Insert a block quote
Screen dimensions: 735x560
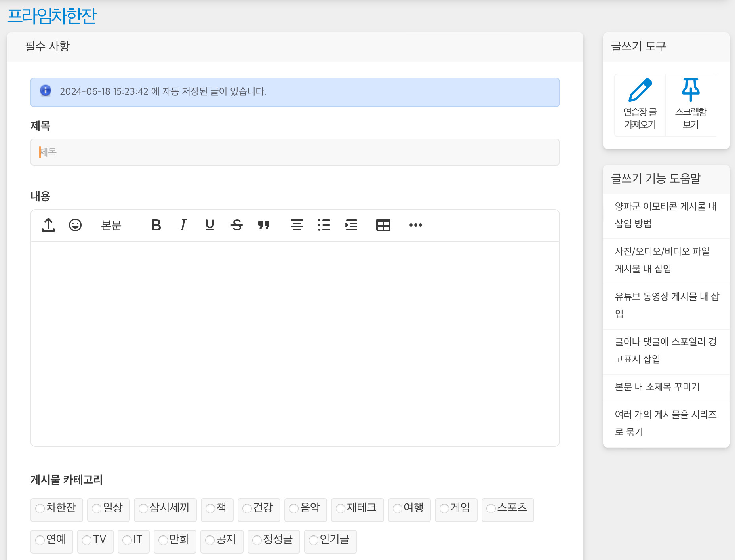264,225
